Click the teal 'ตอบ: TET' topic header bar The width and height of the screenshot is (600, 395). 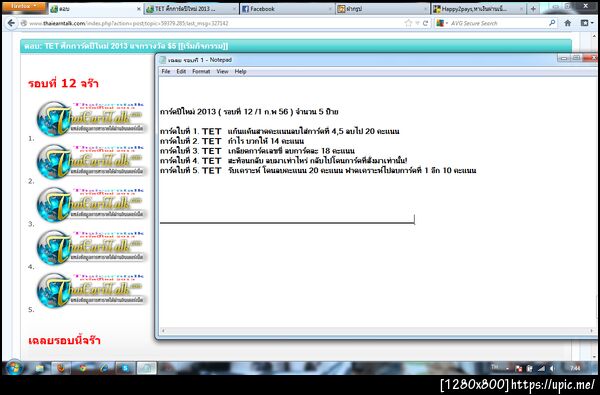(x=296, y=46)
